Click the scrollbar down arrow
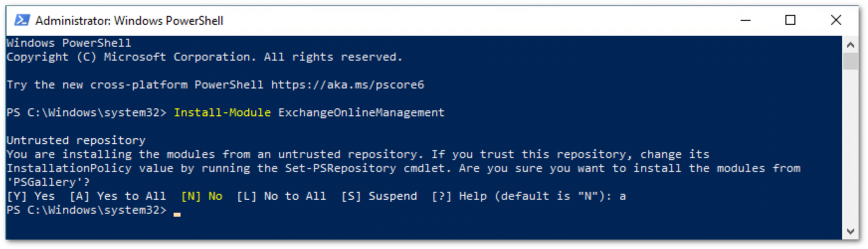This screenshot has width=868, height=249. coord(850,231)
